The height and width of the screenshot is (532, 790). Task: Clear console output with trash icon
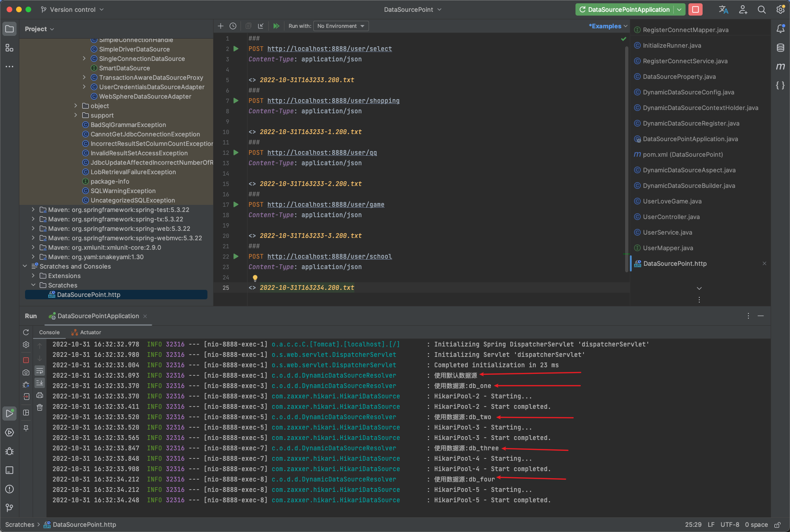coord(40,407)
